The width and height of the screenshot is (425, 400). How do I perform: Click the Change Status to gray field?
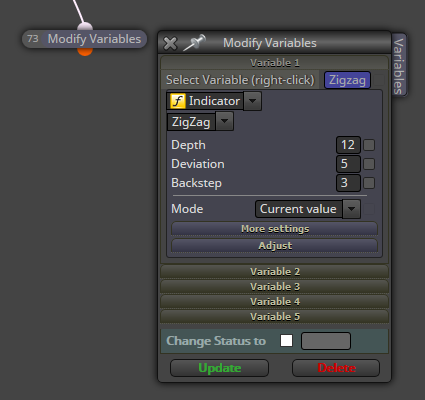326,341
